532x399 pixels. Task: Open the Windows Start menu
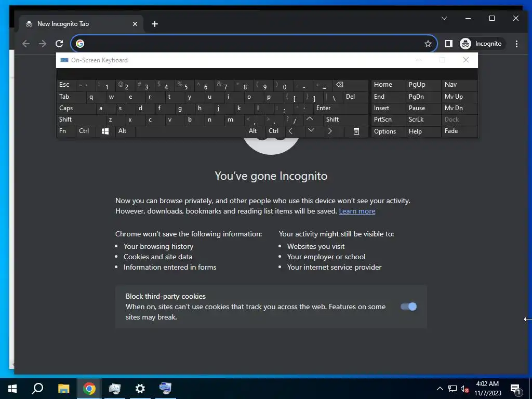pos(12,389)
